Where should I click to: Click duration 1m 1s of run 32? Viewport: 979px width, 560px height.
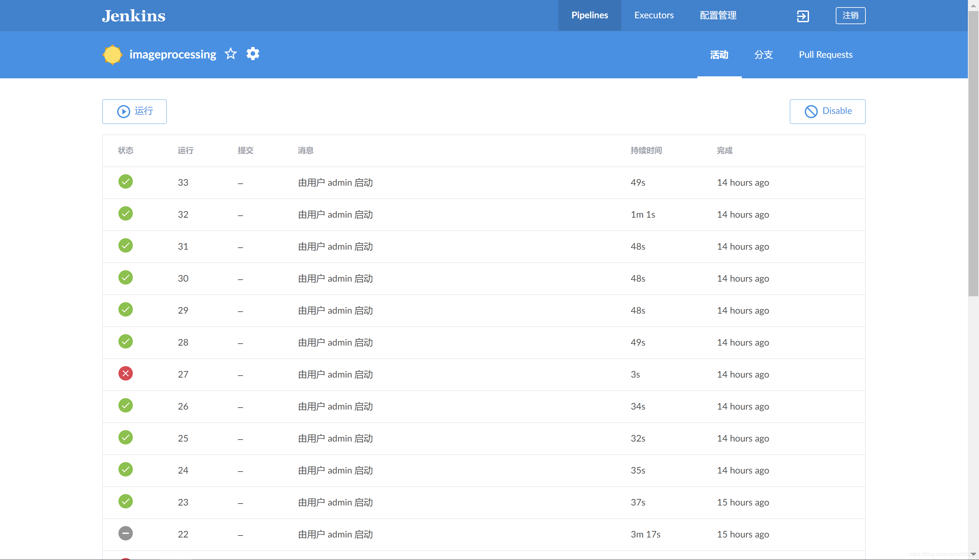(643, 214)
